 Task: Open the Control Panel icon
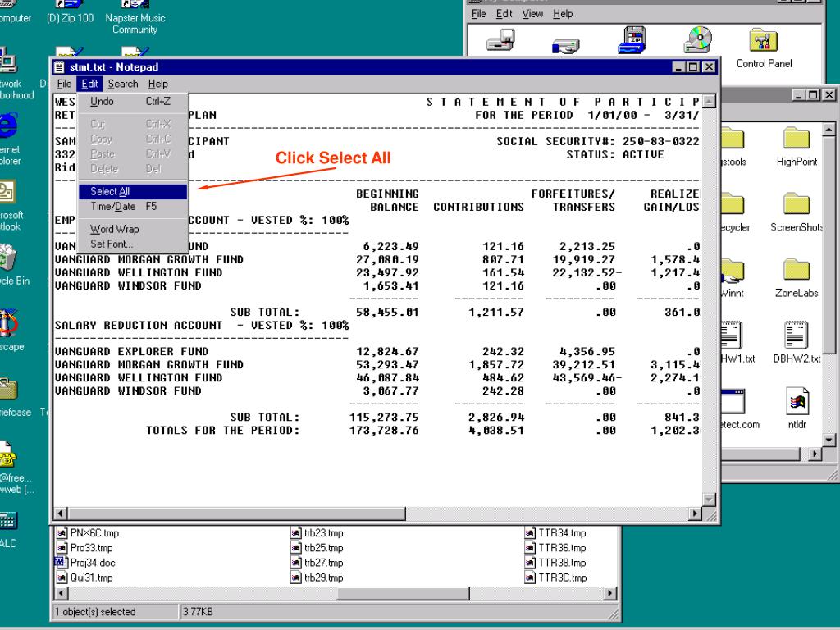[x=764, y=43]
